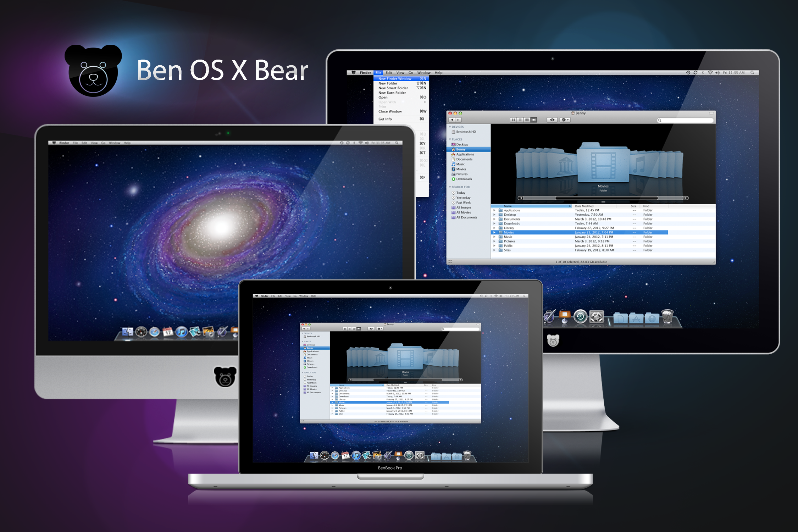Image resolution: width=798 pixels, height=532 pixels.
Task: Choose New Finder Window from File menu
Action: 401,79
